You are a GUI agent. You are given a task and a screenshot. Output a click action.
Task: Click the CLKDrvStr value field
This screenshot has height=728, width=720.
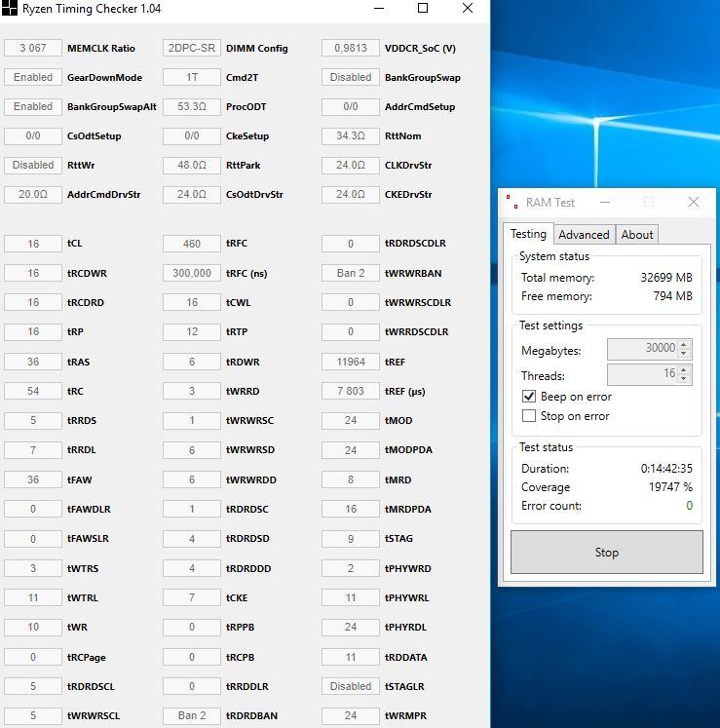pyautogui.click(x=351, y=165)
